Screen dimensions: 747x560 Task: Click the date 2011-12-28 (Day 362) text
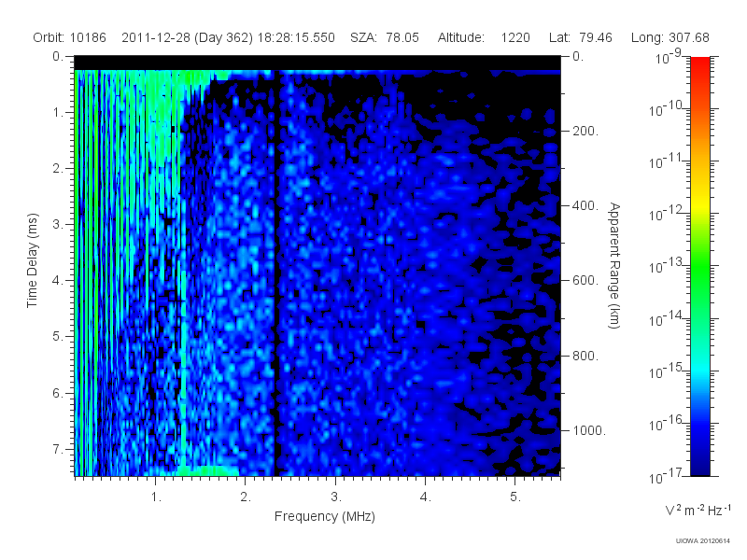coord(188,37)
